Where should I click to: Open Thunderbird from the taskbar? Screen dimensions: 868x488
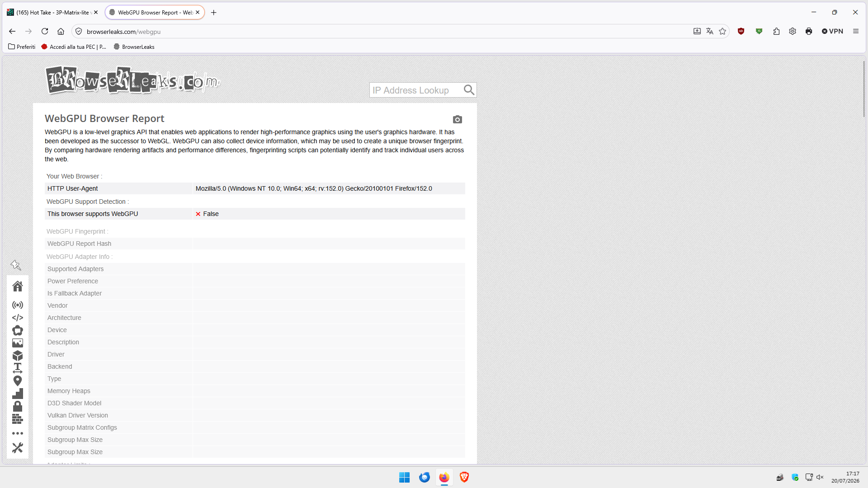coord(425,477)
